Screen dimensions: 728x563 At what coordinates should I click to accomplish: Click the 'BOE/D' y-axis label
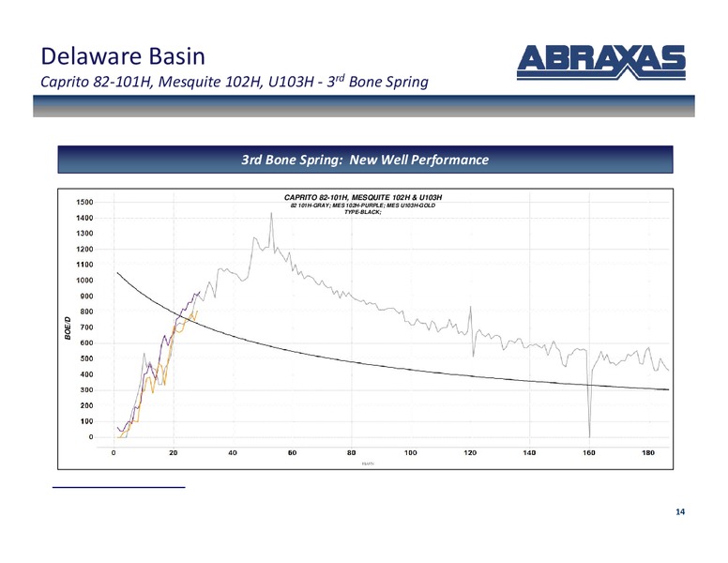coord(68,328)
